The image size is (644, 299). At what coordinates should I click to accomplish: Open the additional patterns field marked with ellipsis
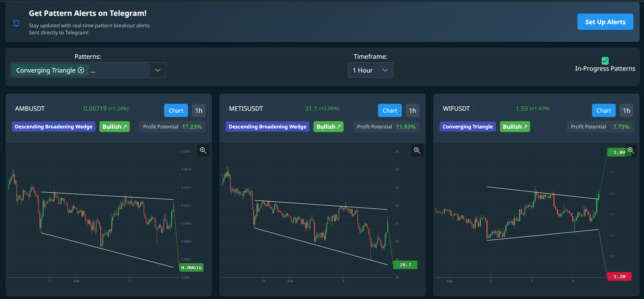tap(93, 70)
